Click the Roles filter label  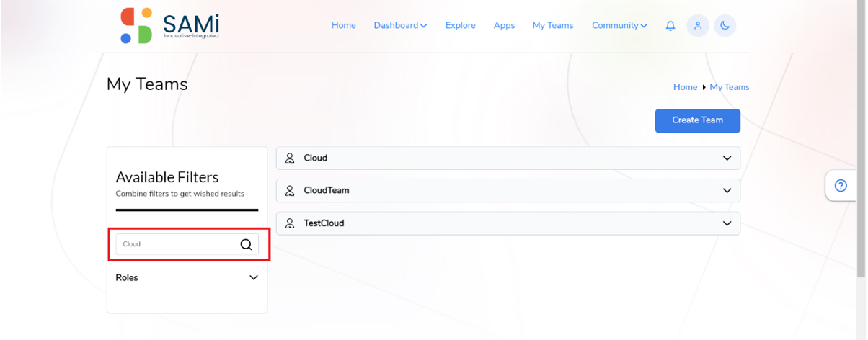click(x=127, y=277)
